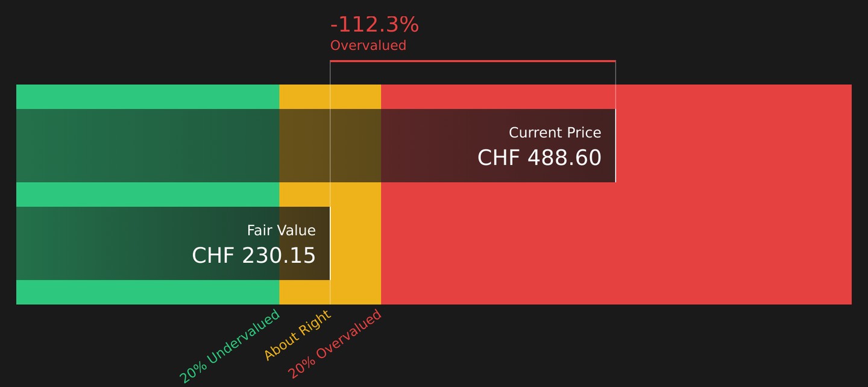The width and height of the screenshot is (868, 387).
Task: Click the green strip between the two bars
Action: coord(148,194)
